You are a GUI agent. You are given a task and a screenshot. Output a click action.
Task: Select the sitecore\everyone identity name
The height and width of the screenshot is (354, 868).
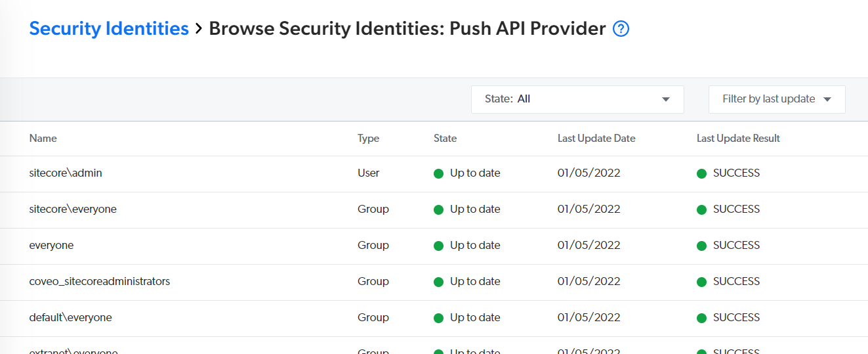pyautogui.click(x=73, y=210)
